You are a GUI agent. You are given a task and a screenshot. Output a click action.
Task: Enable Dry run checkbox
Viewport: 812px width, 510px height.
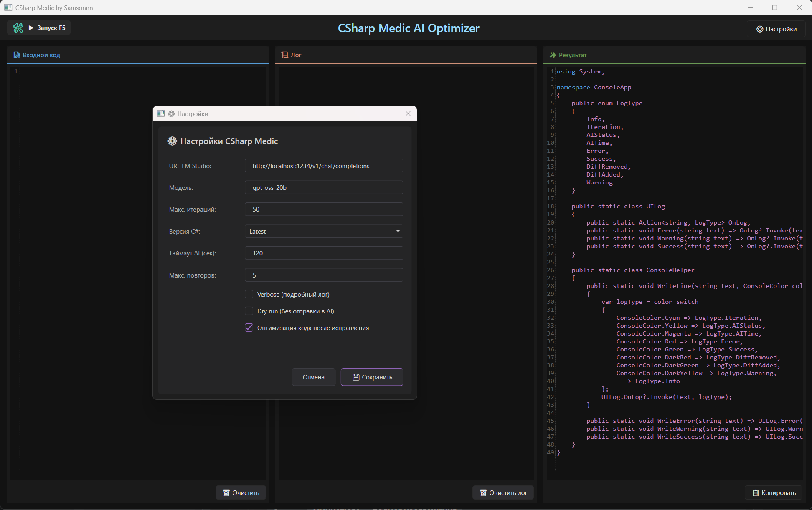tap(249, 311)
